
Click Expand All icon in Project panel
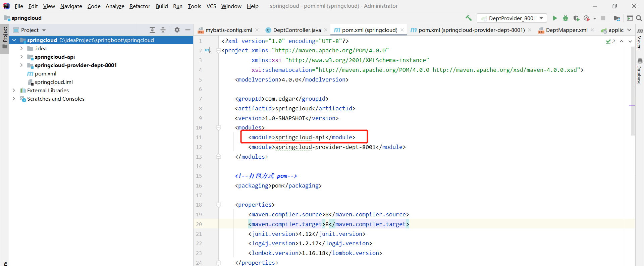point(152,30)
